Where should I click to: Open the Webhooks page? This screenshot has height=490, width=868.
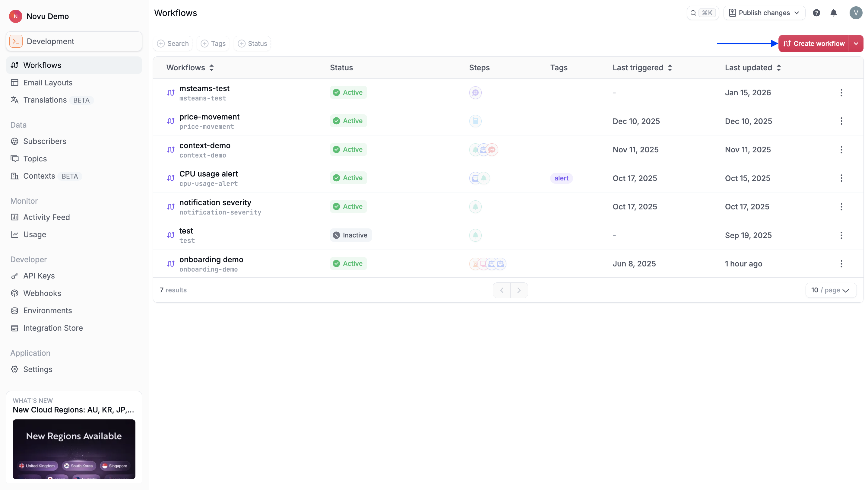pyautogui.click(x=43, y=293)
